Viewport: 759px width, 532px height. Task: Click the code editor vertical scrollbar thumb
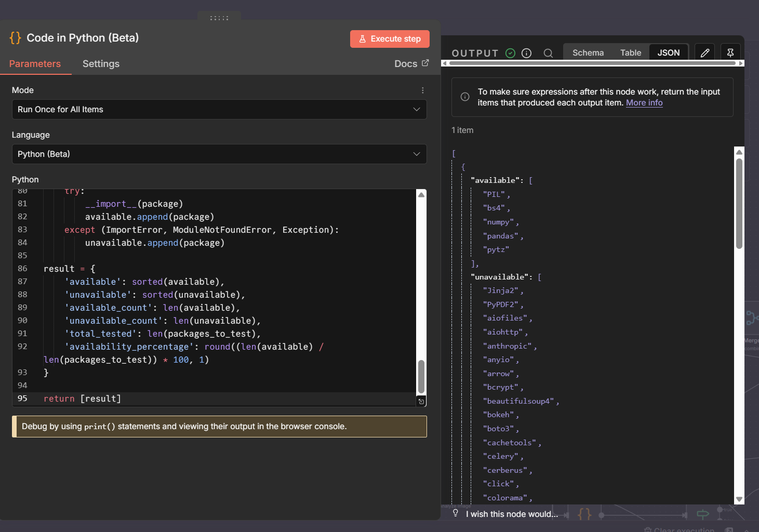point(421,377)
